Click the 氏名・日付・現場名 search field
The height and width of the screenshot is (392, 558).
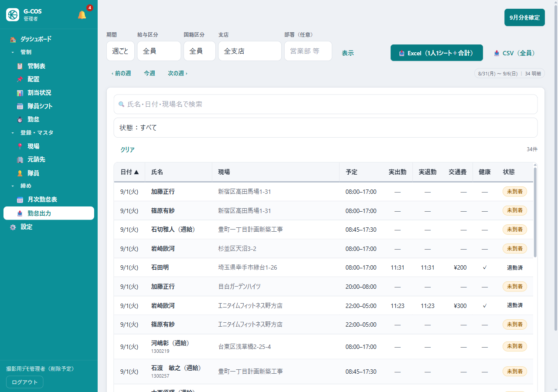click(326, 105)
